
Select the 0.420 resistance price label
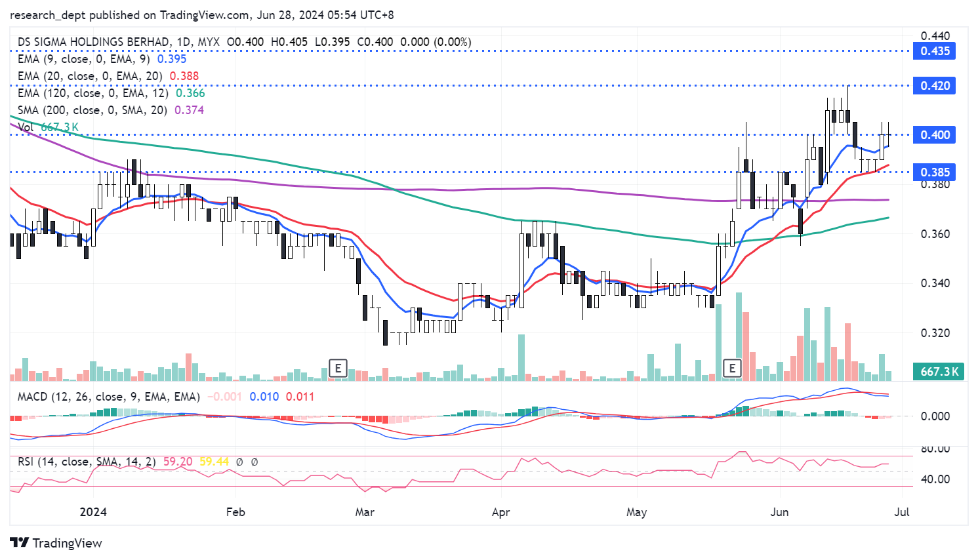(x=934, y=86)
